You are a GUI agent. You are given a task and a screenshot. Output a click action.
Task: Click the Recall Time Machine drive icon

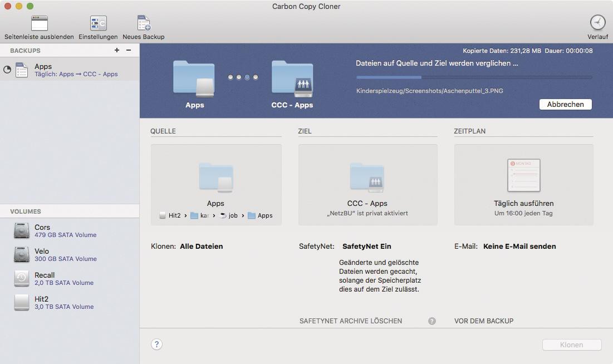22,278
